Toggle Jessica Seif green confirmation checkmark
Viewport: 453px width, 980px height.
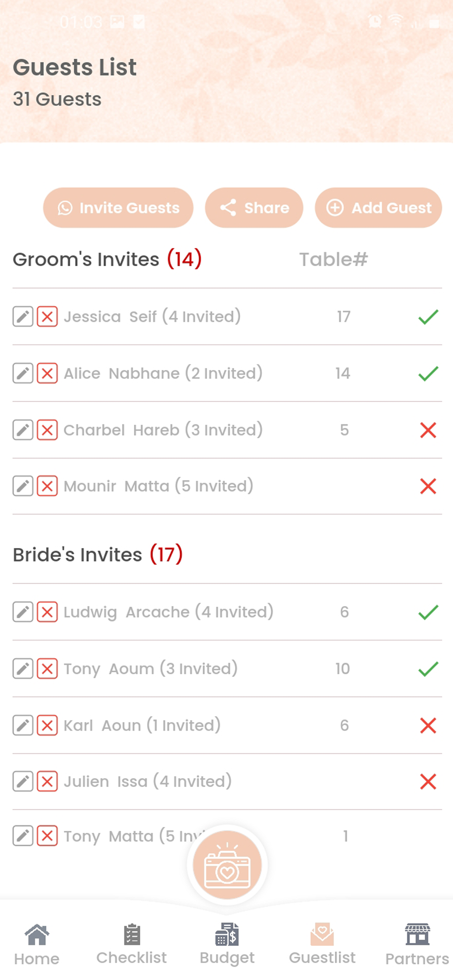[428, 317]
